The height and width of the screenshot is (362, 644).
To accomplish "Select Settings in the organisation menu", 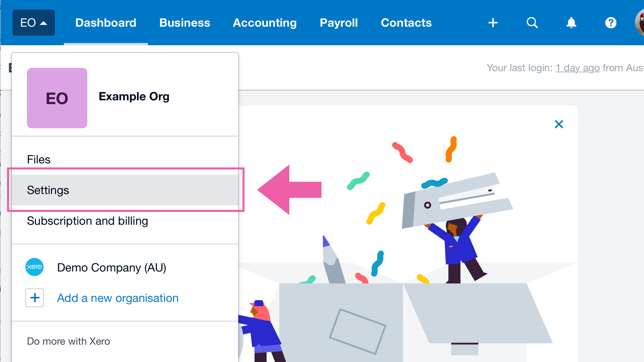I will (125, 190).
